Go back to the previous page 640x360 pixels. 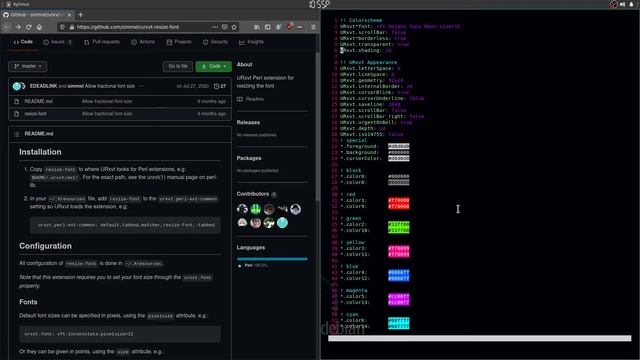click(7, 27)
